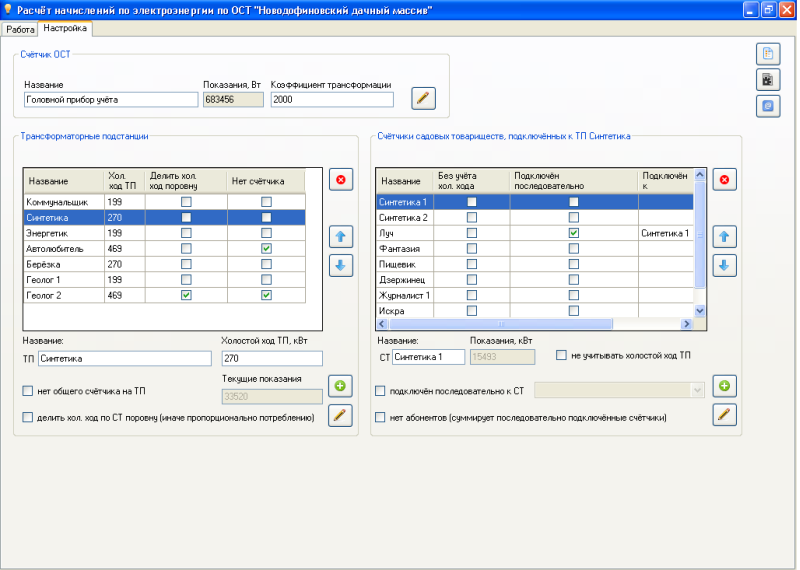Select the Фантазия meter row
800x570 pixels.
pos(535,249)
